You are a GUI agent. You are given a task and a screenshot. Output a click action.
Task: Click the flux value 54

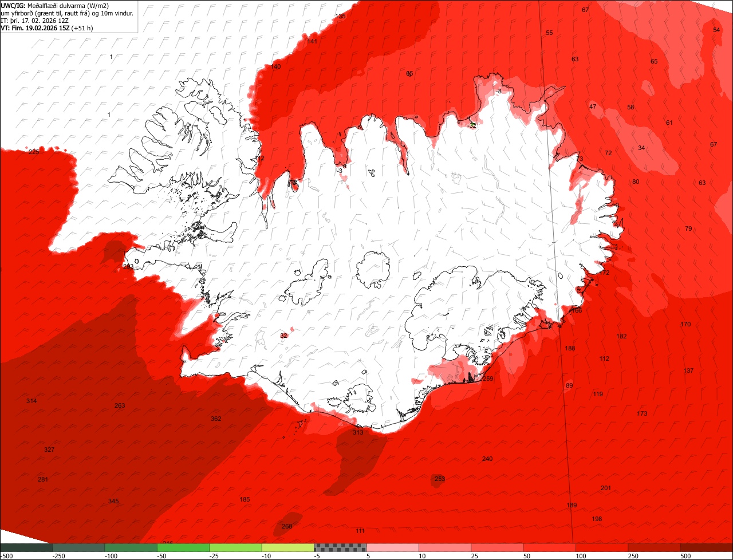pos(716,30)
